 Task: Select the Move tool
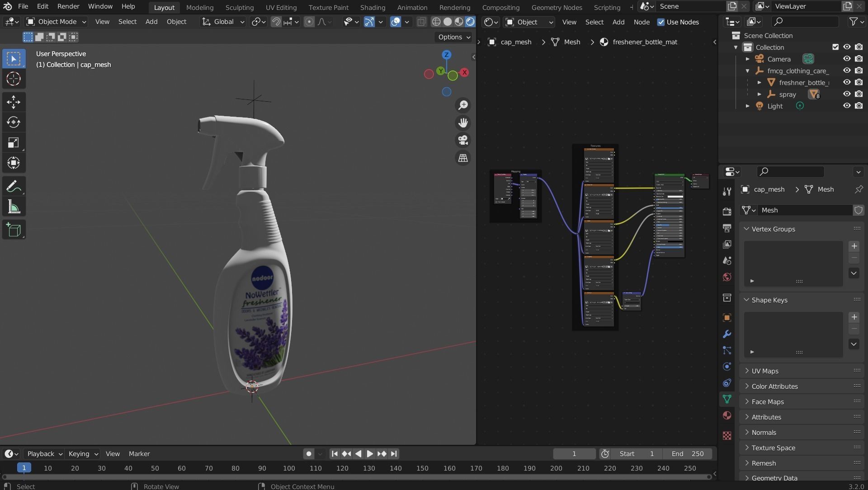click(x=14, y=102)
